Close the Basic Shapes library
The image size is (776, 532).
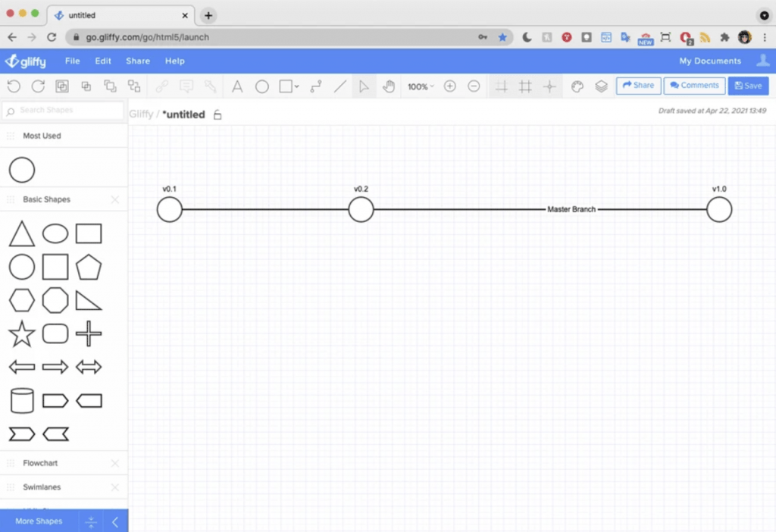115,199
